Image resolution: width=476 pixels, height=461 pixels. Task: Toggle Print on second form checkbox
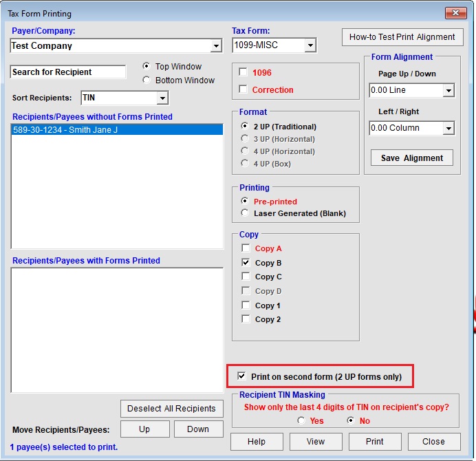click(x=241, y=376)
